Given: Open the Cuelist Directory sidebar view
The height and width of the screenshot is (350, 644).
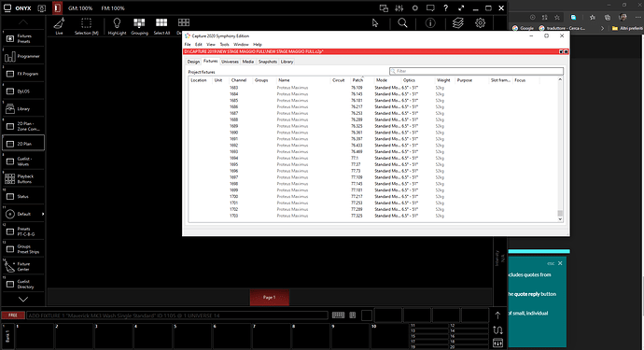Looking at the screenshot, I should pos(23,284).
